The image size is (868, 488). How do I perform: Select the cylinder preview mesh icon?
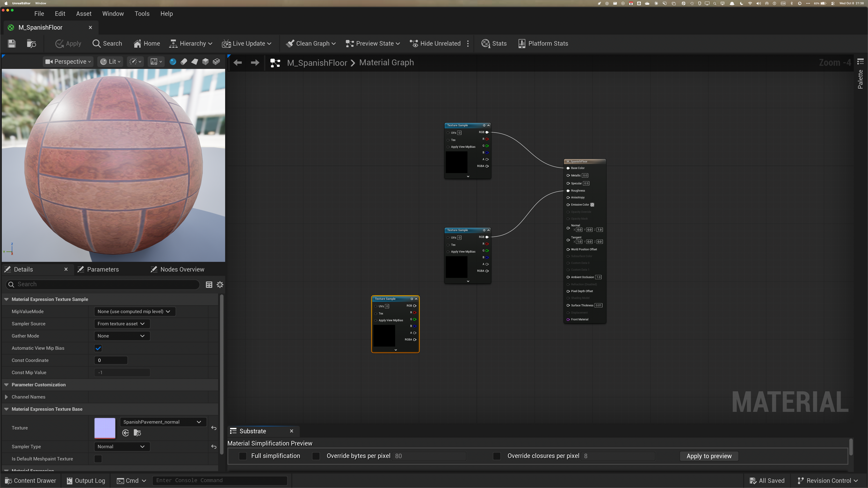(x=184, y=62)
